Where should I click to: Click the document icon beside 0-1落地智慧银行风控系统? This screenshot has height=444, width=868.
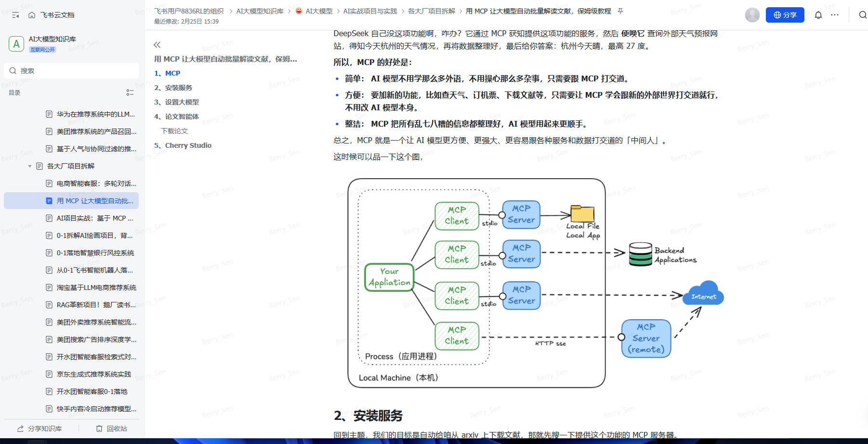pyautogui.click(x=49, y=253)
